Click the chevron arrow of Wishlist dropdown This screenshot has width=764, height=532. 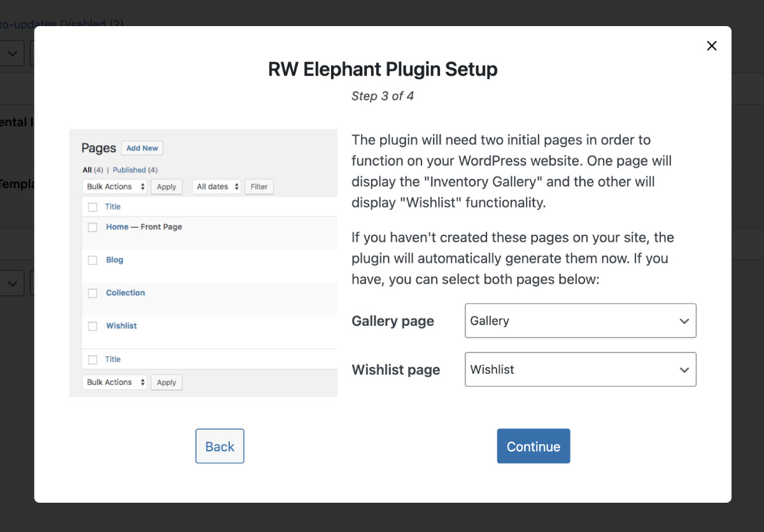point(684,370)
